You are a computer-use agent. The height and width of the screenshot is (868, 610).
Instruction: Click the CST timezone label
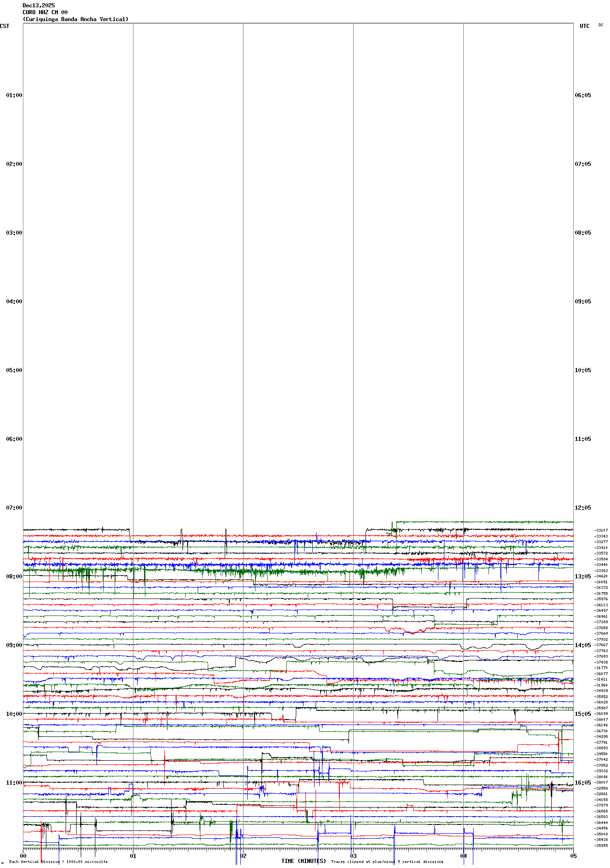click(5, 26)
